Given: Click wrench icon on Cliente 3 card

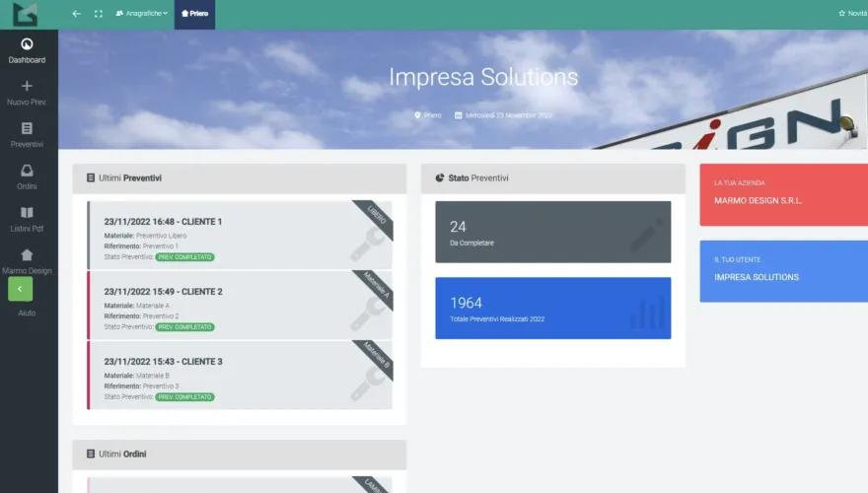Looking at the screenshot, I should pyautogui.click(x=367, y=386).
